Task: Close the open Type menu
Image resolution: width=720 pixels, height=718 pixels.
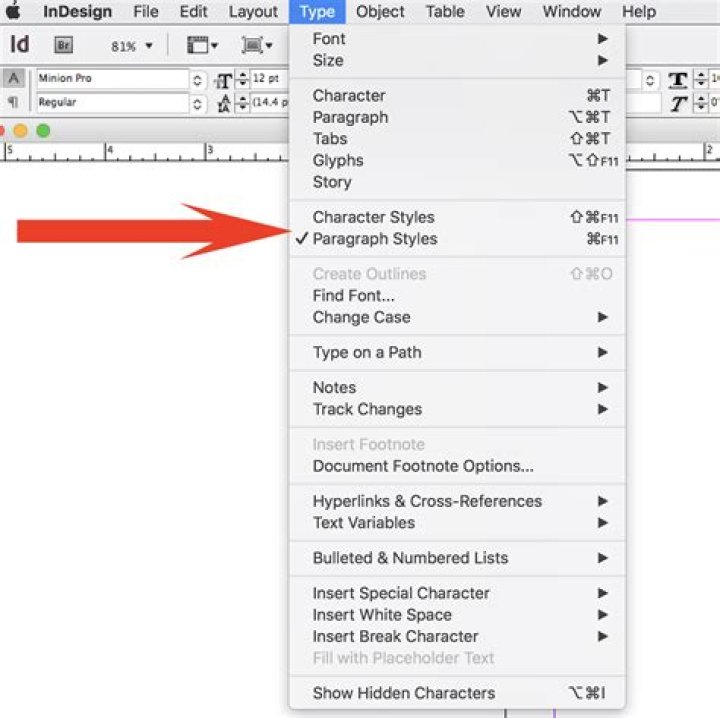Action: pyautogui.click(x=317, y=11)
